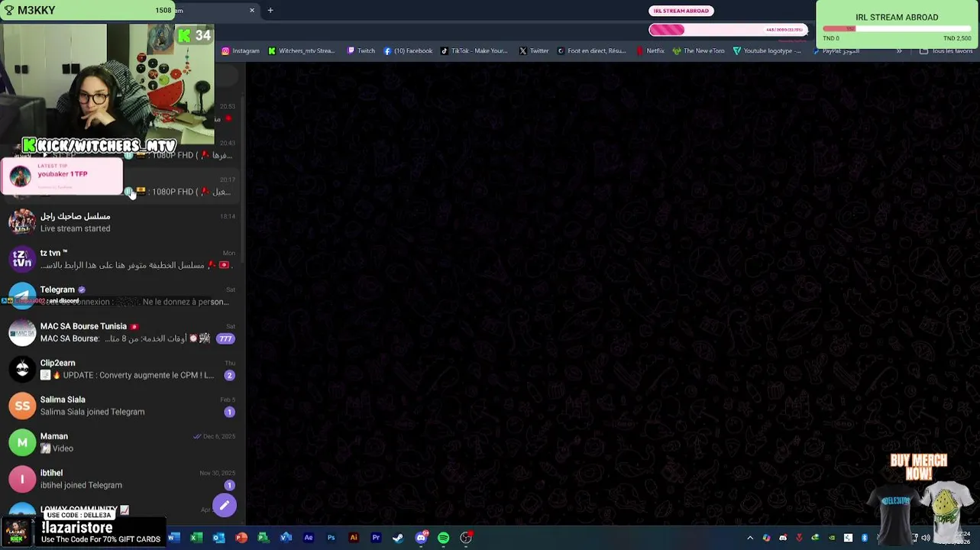Open the Foot en direct bookmark
Image resolution: width=980 pixels, height=550 pixels.
coord(591,51)
